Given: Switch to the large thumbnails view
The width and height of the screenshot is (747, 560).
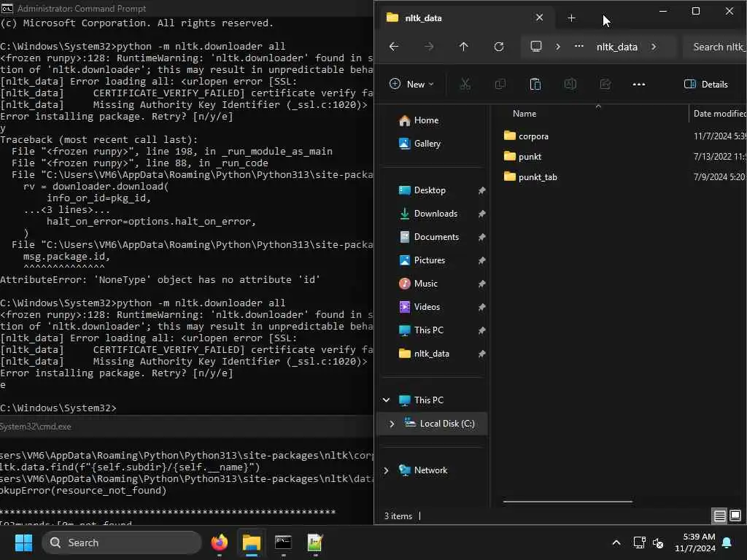Looking at the screenshot, I should click(x=735, y=516).
